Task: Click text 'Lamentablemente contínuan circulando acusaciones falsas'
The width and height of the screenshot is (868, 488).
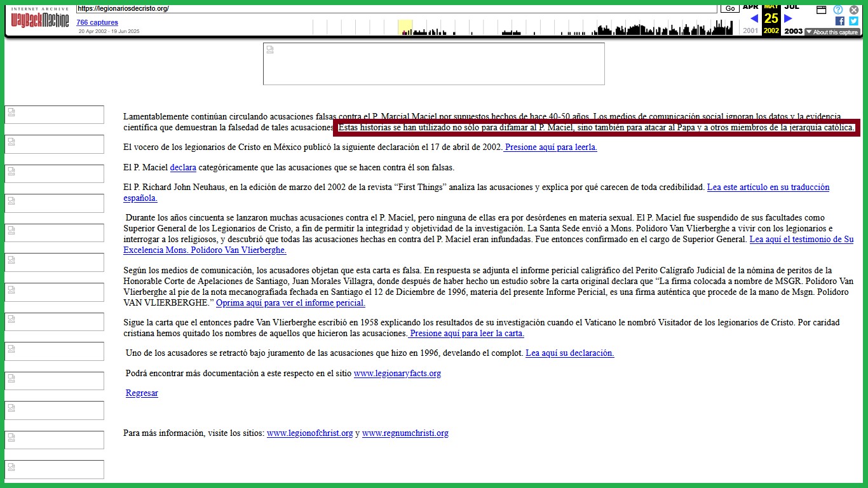Action: click(x=229, y=117)
